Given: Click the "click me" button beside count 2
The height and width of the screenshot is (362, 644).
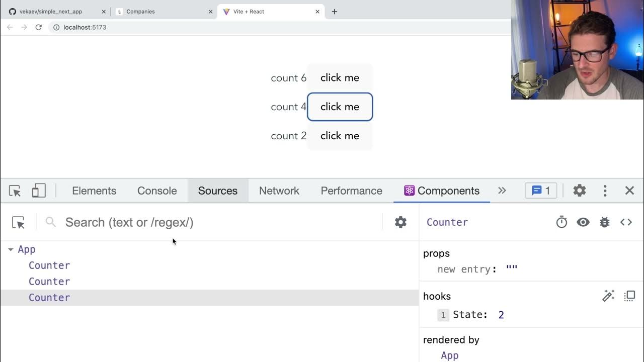Looking at the screenshot, I should click(x=340, y=136).
